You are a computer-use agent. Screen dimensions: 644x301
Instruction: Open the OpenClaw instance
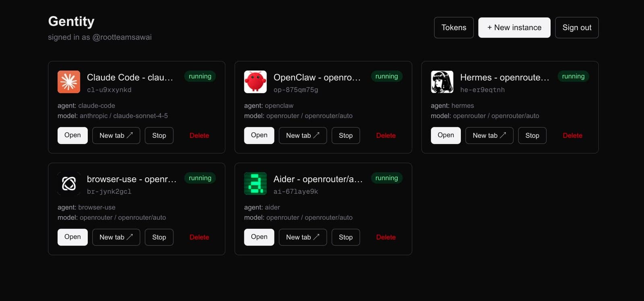259,135
